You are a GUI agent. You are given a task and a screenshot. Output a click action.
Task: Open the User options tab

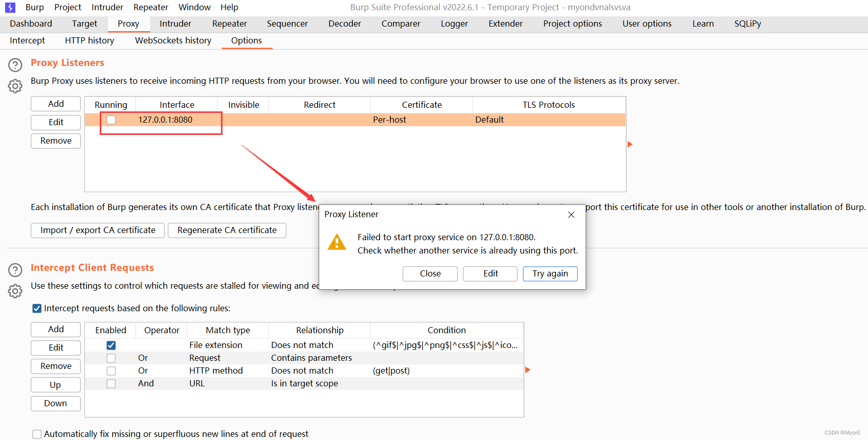[647, 24]
